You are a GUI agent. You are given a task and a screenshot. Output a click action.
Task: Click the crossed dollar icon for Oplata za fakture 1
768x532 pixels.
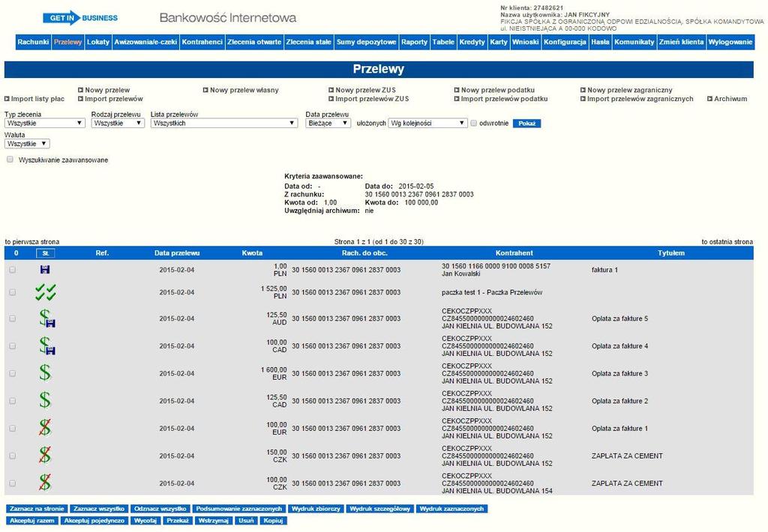tap(44, 429)
